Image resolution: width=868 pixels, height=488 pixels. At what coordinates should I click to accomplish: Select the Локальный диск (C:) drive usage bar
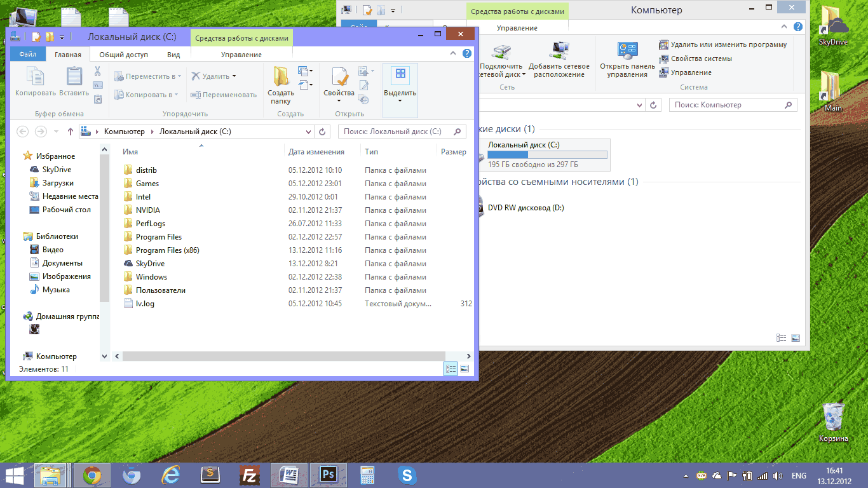pos(547,155)
